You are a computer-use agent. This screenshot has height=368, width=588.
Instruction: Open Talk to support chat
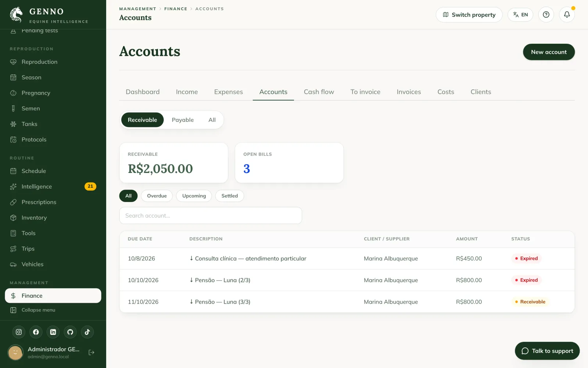(x=547, y=351)
